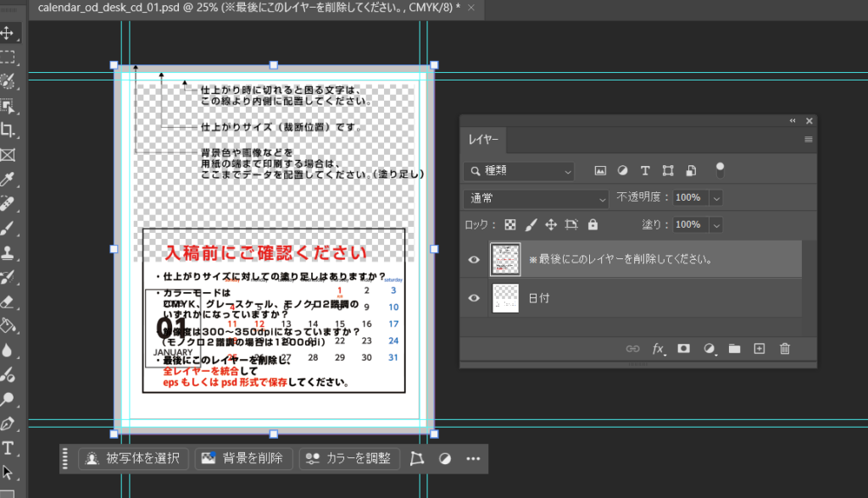Expand the 不透明度 opacity dropdown arrow
The height and width of the screenshot is (498, 868).
(x=716, y=198)
